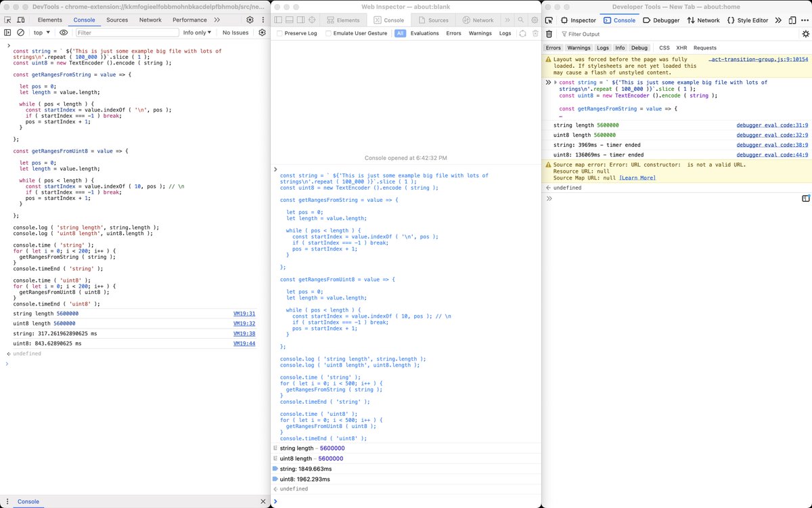Dock Web Inspector to bottom icon

pyautogui.click(x=290, y=20)
